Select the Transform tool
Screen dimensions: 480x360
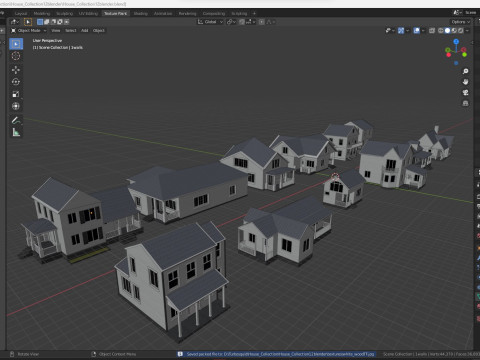16,106
